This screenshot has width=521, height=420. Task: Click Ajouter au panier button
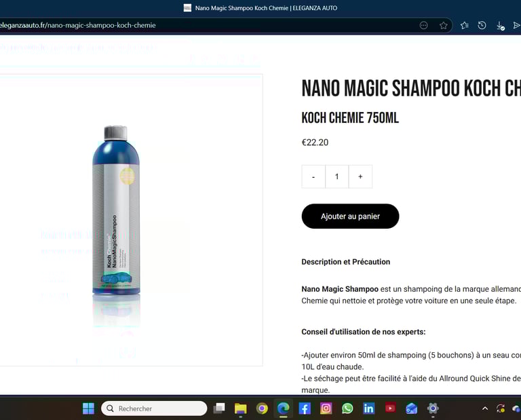(x=350, y=216)
